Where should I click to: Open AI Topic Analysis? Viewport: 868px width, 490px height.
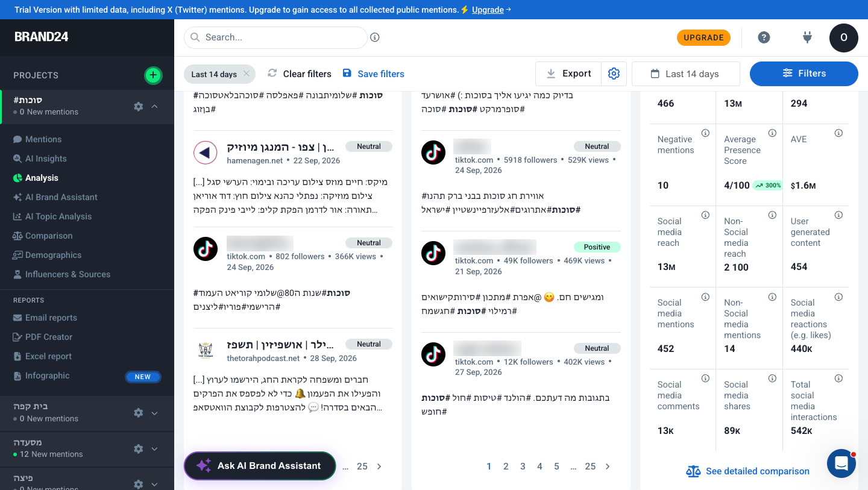click(58, 216)
